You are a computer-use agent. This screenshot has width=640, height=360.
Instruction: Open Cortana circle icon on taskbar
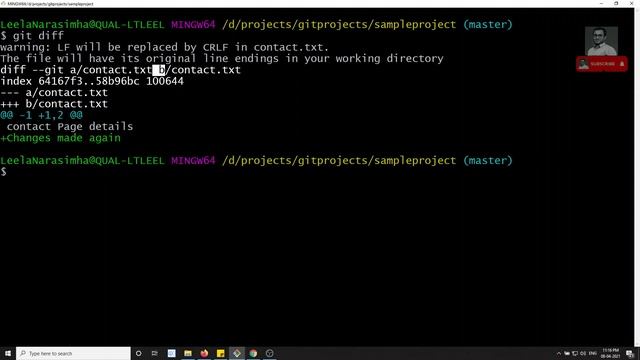click(x=139, y=353)
